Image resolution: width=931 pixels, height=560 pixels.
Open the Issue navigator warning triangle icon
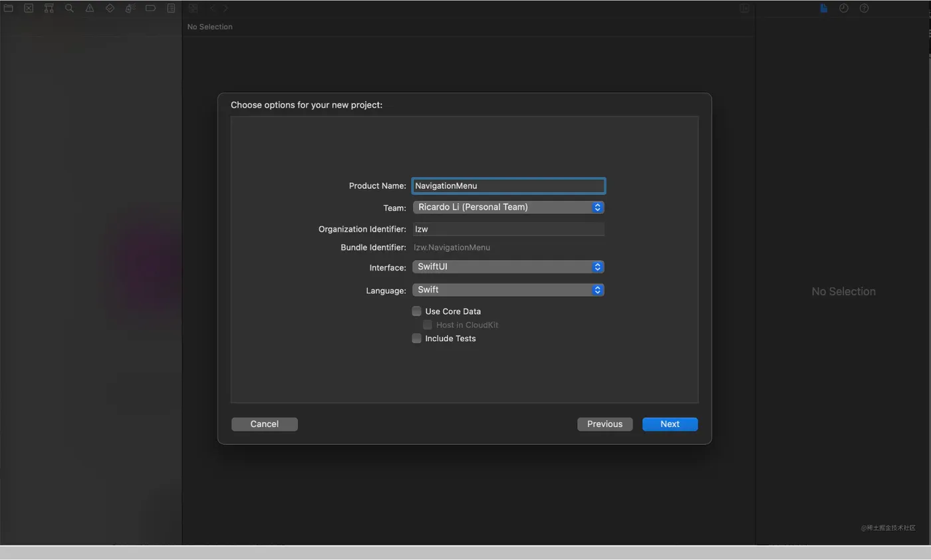90,9
